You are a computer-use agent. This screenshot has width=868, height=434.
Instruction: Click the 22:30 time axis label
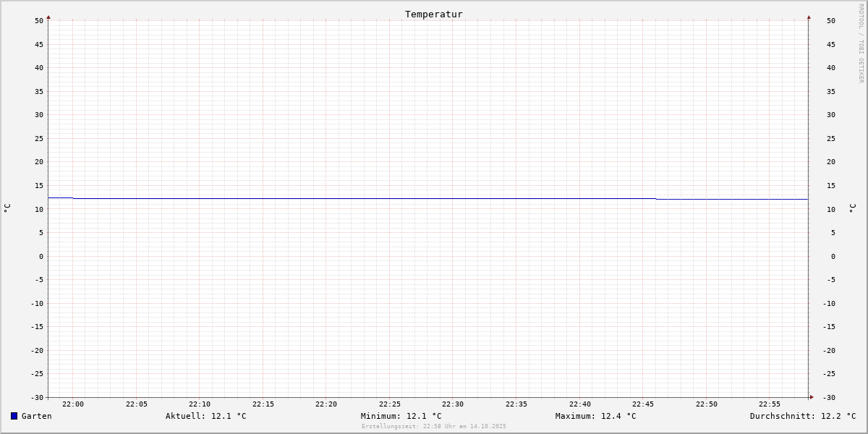(x=453, y=404)
